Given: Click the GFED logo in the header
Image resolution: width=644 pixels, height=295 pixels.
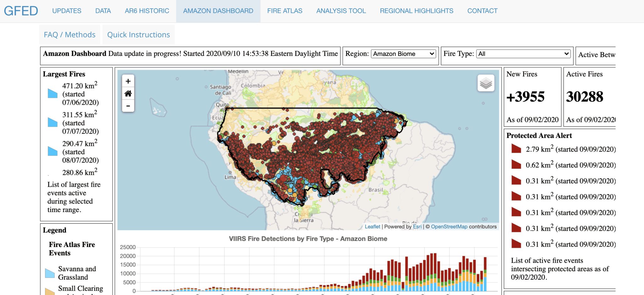Looking at the screenshot, I should tap(21, 10).
